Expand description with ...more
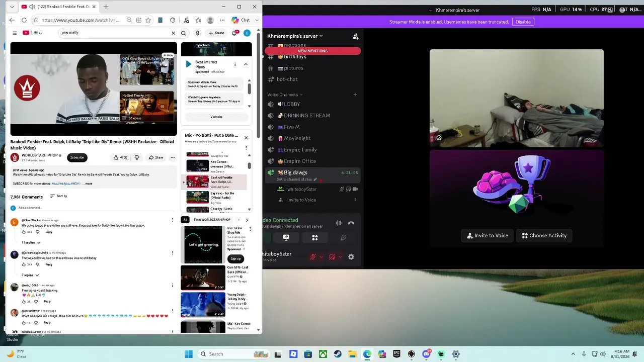 [x=88, y=184]
